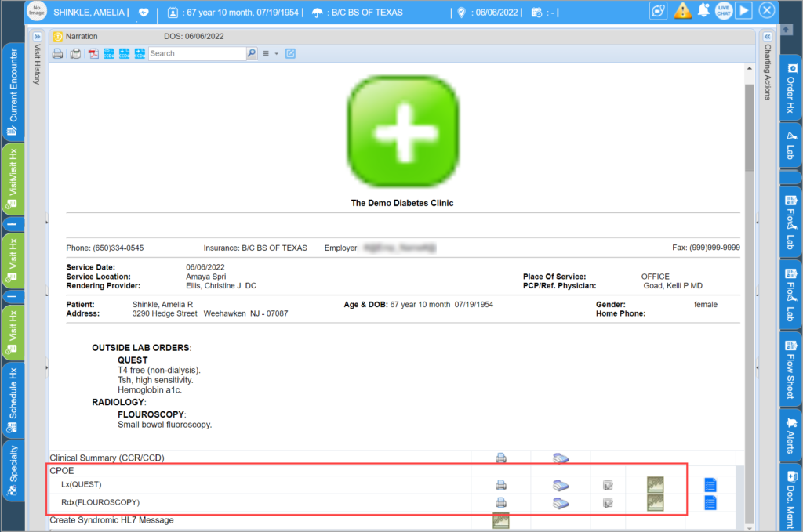803x532 pixels.
Task: Click the graph icon in Rdx(FLOUROSCOPY) row
Action: (x=655, y=502)
